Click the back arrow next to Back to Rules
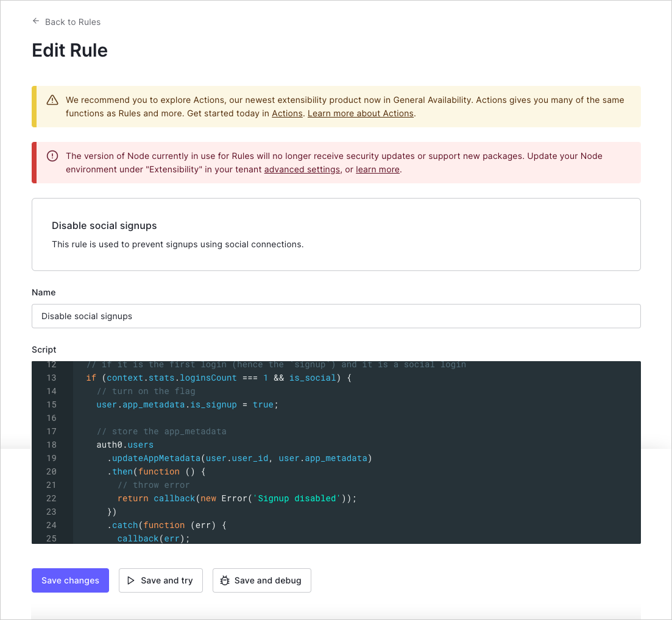The width and height of the screenshot is (672, 620). tap(37, 21)
